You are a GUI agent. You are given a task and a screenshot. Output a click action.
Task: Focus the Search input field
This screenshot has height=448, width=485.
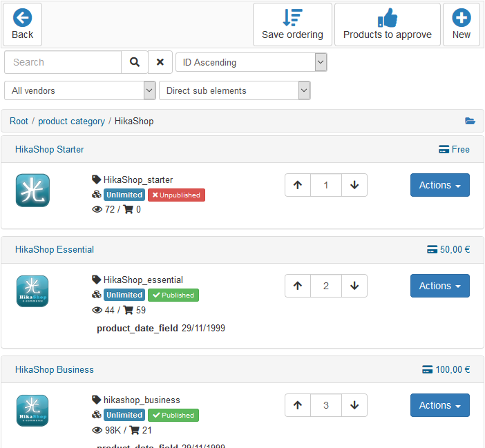point(63,62)
